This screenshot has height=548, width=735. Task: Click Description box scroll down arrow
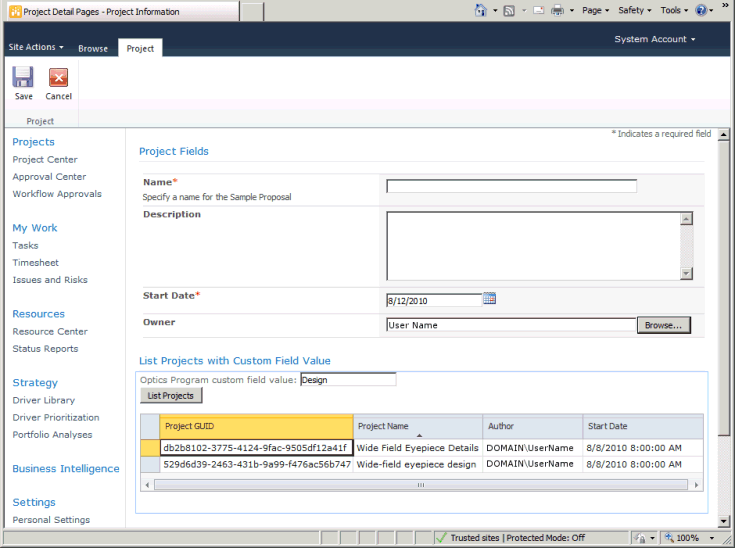[x=686, y=273]
